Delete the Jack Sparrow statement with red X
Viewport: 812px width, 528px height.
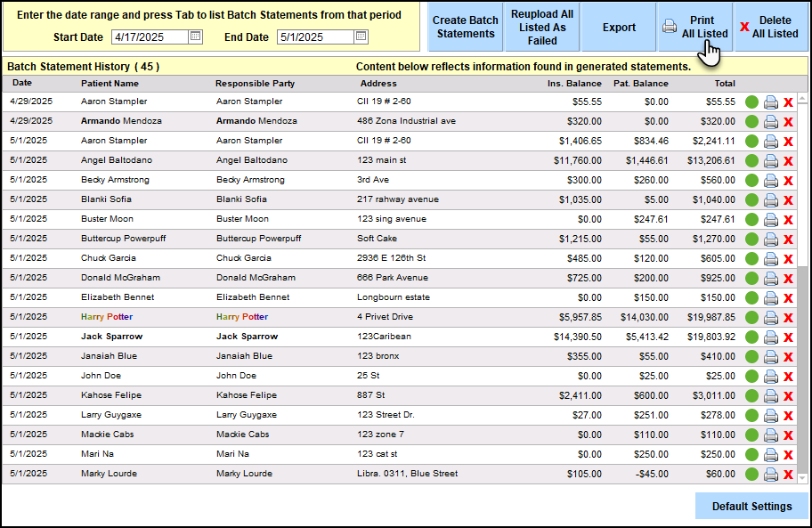click(x=788, y=337)
